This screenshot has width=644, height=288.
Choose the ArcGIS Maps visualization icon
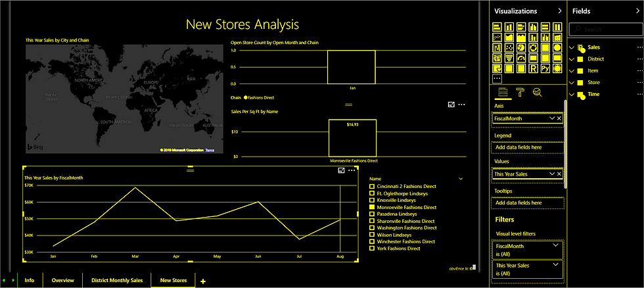point(557,68)
